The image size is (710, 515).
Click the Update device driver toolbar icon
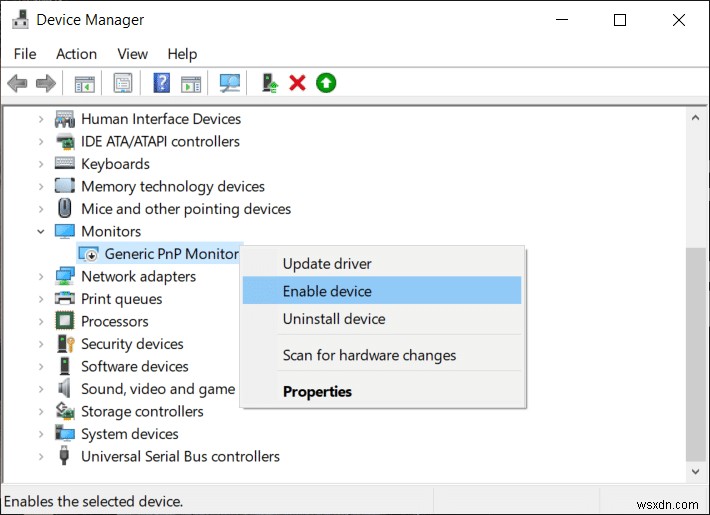tap(268, 83)
